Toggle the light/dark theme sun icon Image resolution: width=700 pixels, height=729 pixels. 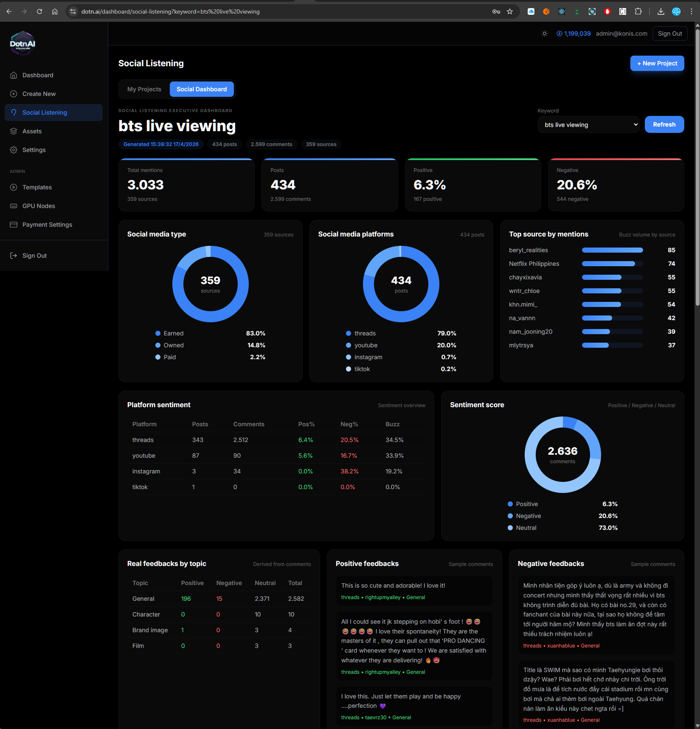[x=545, y=34]
